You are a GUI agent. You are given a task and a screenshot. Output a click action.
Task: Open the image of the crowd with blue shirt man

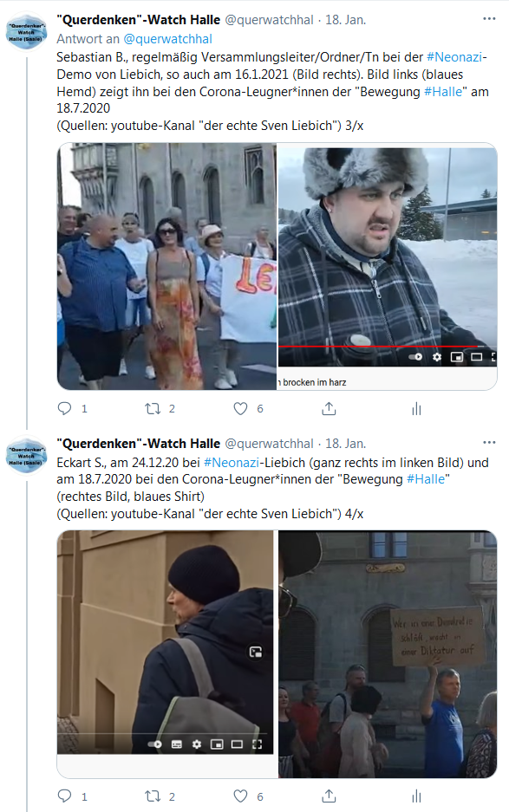(x=166, y=266)
